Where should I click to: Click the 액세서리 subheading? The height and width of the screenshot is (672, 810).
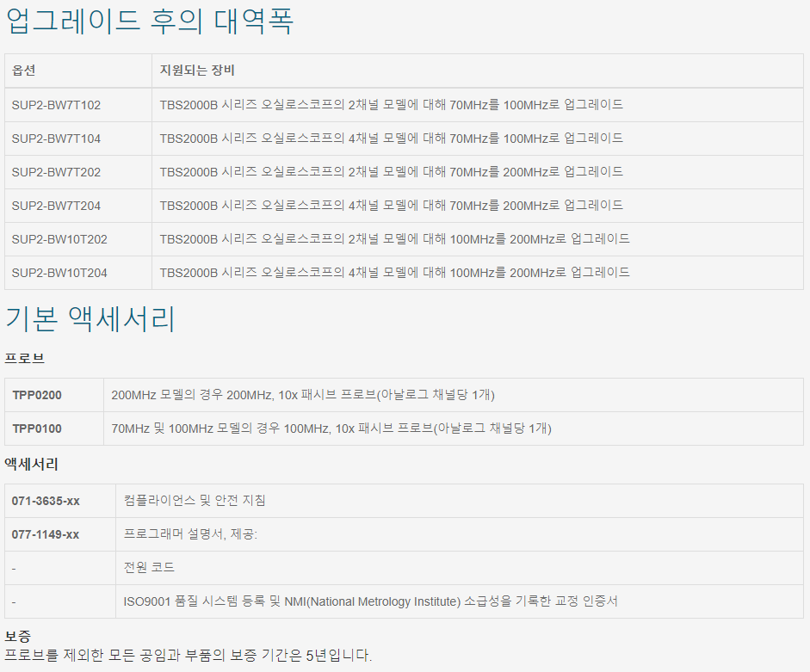tap(32, 465)
